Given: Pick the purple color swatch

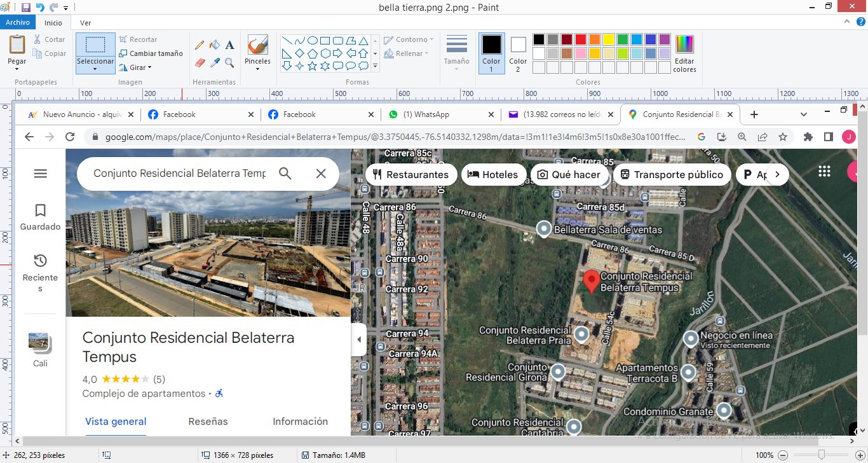Looking at the screenshot, I should [x=664, y=39].
